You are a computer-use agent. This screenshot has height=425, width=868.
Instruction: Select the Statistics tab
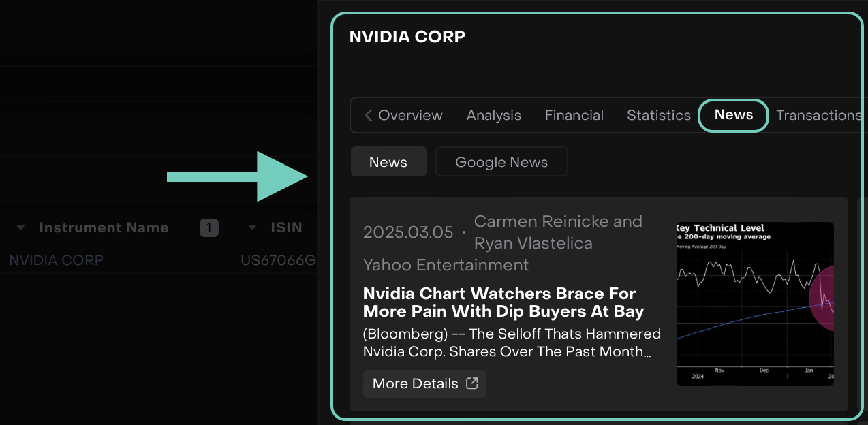point(658,115)
